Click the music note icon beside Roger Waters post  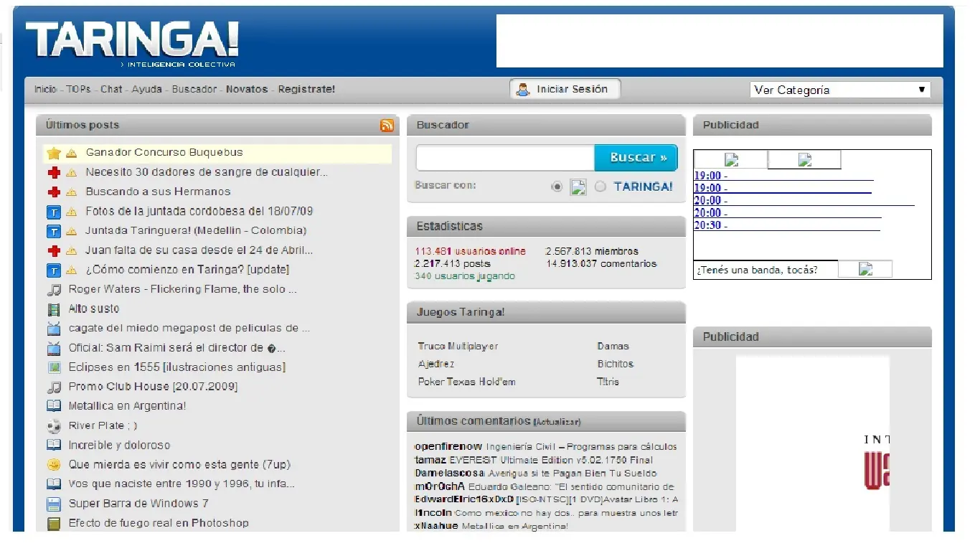54,290
